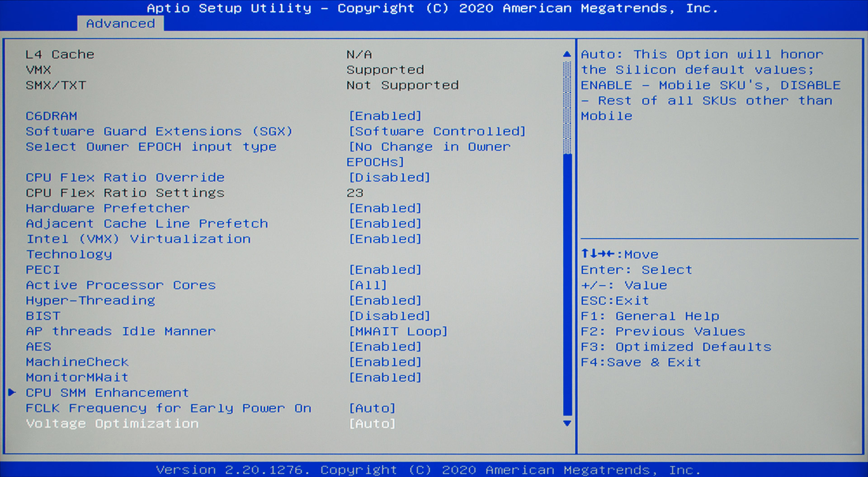
Task: Click the Enter: Select hint
Action: coord(637,270)
